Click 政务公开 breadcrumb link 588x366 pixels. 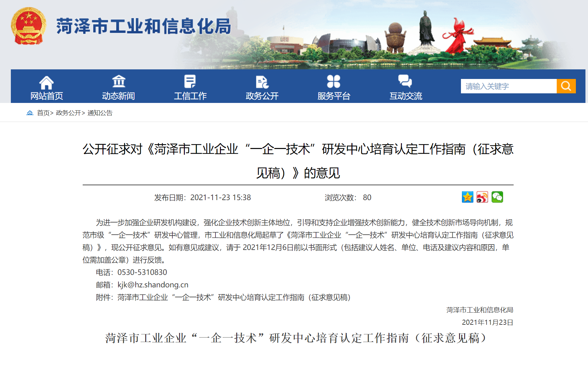click(68, 113)
